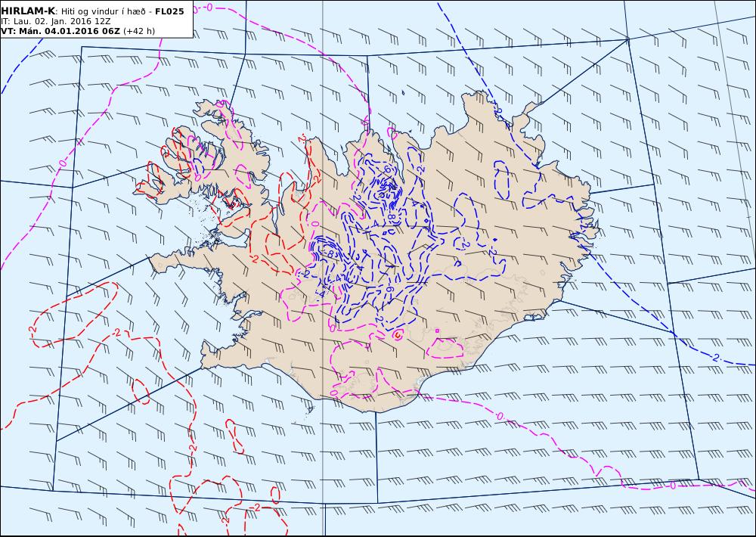Click the (+42 h) forecast offset text

[x=139, y=31]
